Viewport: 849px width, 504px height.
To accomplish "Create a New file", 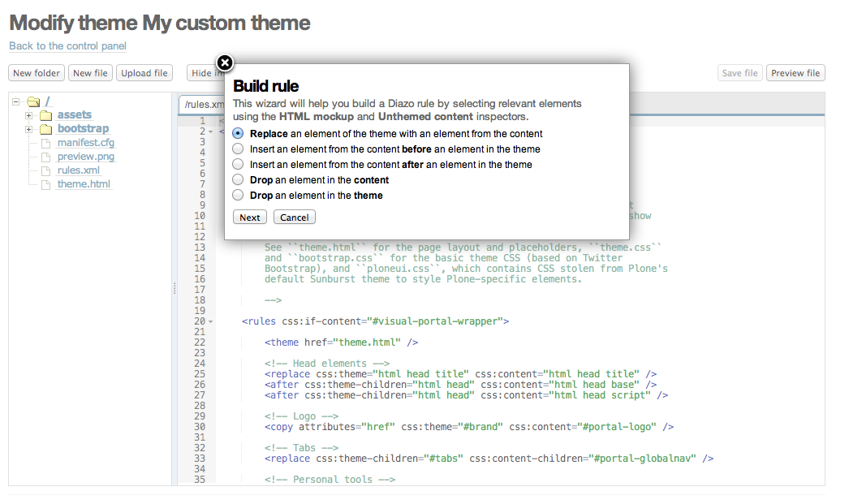I will (90, 73).
